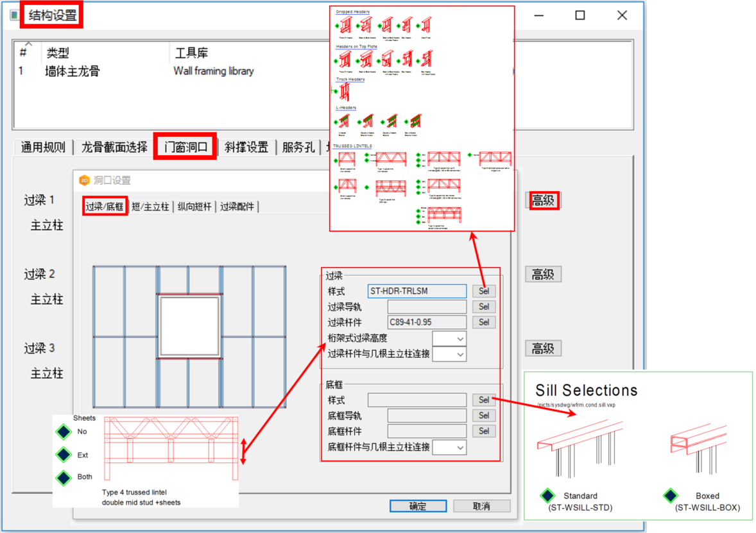Click the Type 4 trussed lintel drawing
This screenshot has height=533, width=756.
click(x=171, y=449)
